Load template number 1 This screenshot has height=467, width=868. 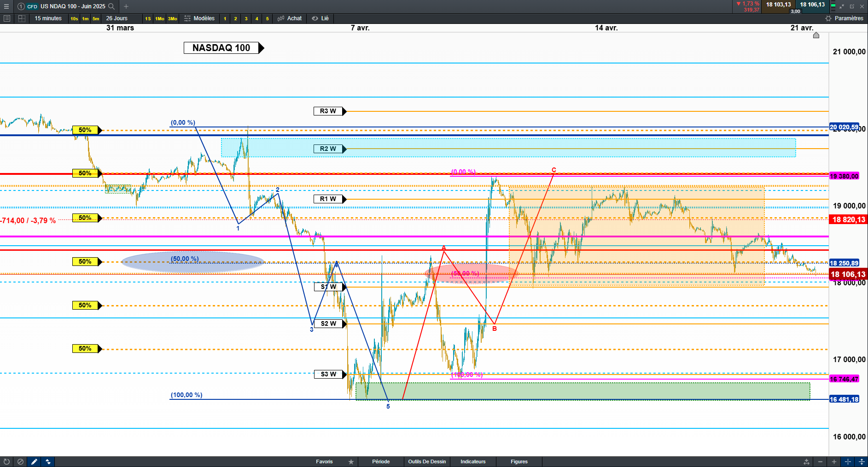click(x=225, y=19)
